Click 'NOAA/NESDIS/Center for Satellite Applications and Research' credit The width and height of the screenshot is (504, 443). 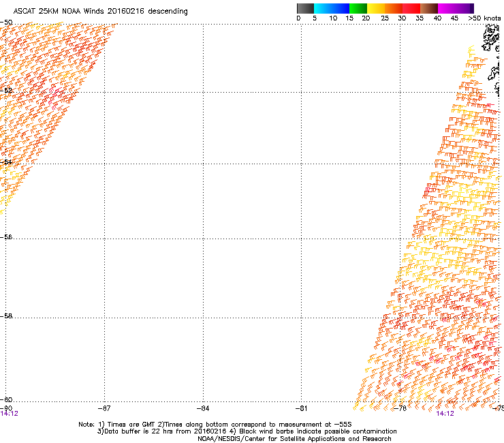click(294, 439)
